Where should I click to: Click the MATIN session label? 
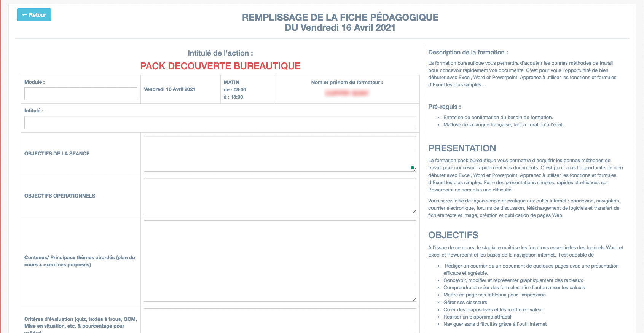pos(231,82)
